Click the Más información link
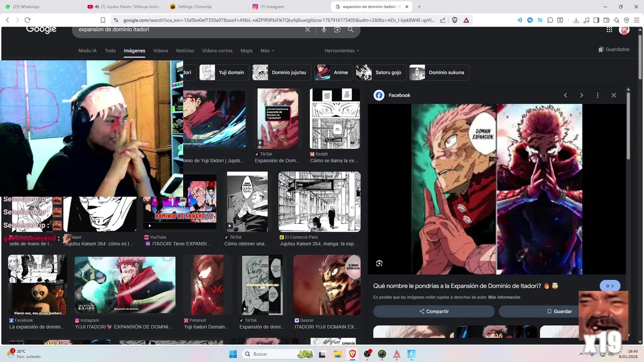This screenshot has width=644, height=362. pyautogui.click(x=504, y=297)
